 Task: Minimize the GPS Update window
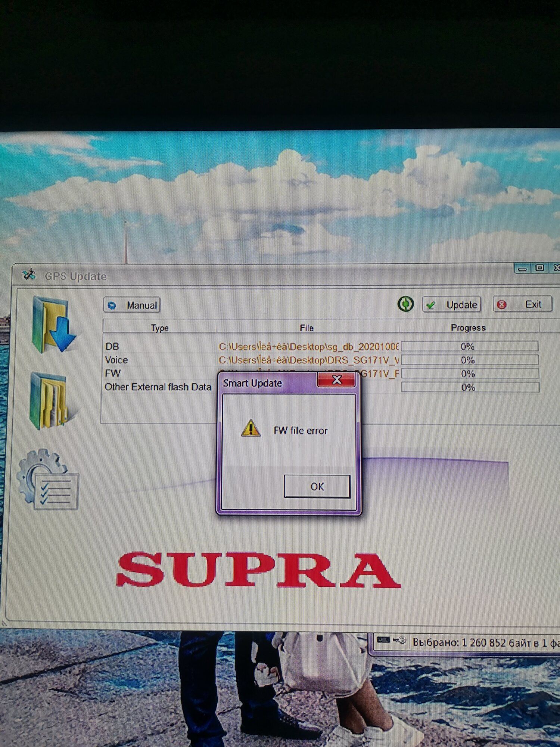coord(523,268)
